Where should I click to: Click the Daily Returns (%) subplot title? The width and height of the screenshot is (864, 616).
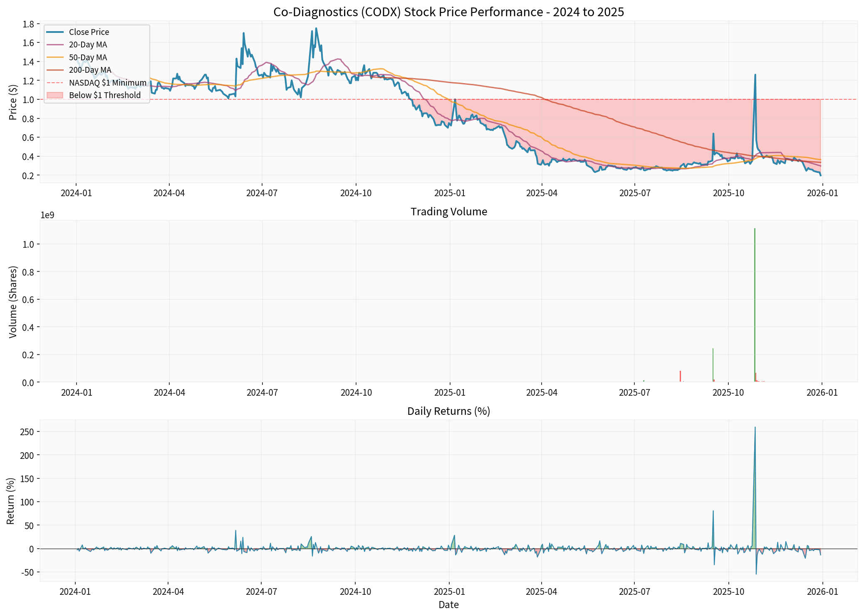tap(448, 411)
